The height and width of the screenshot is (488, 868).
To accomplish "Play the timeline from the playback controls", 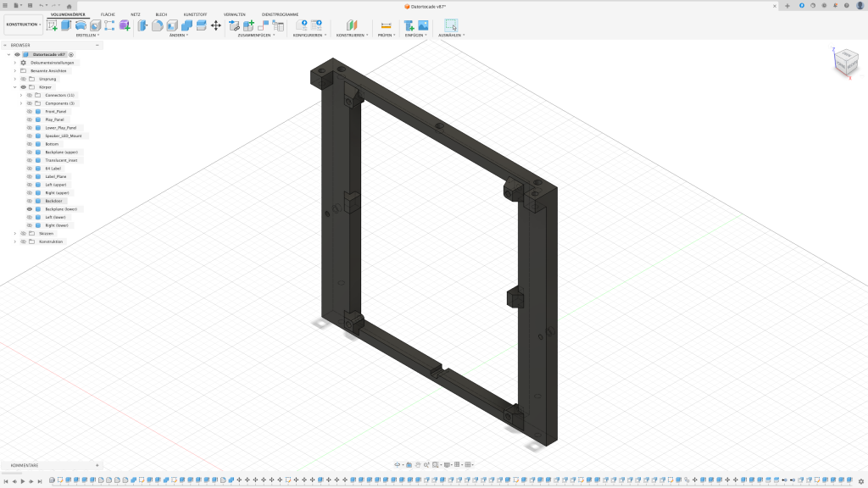I will point(24,481).
